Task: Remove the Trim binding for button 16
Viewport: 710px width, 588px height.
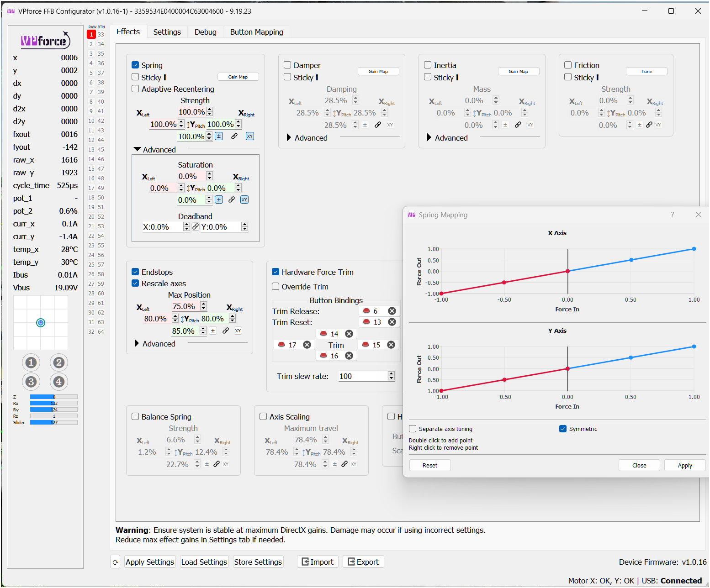Action: pos(349,356)
